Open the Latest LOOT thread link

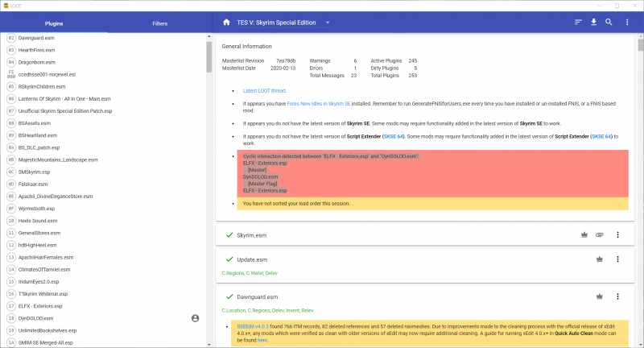tap(265, 91)
